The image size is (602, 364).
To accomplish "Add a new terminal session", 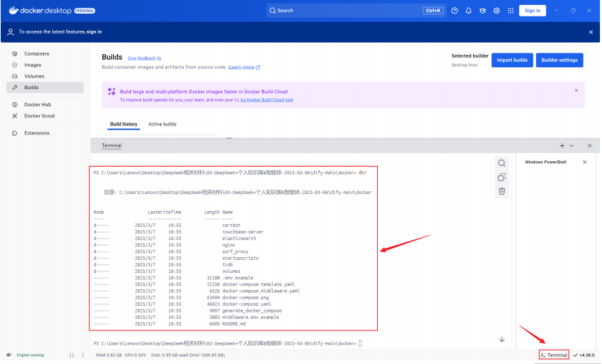I will pos(562,145).
